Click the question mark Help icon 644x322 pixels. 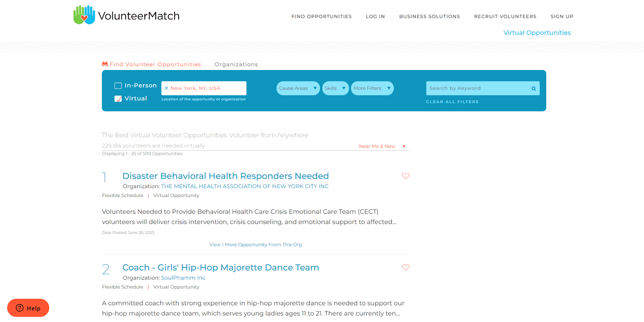[19, 308]
